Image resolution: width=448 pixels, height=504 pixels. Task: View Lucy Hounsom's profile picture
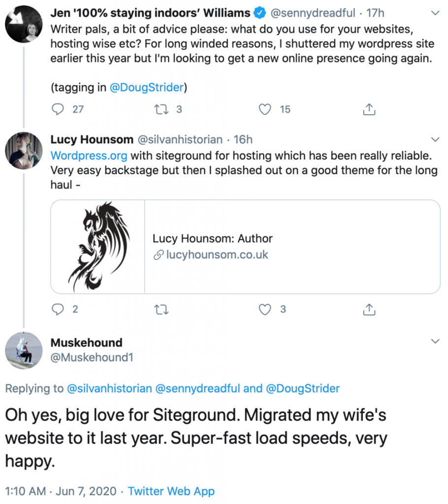pyautogui.click(x=24, y=151)
